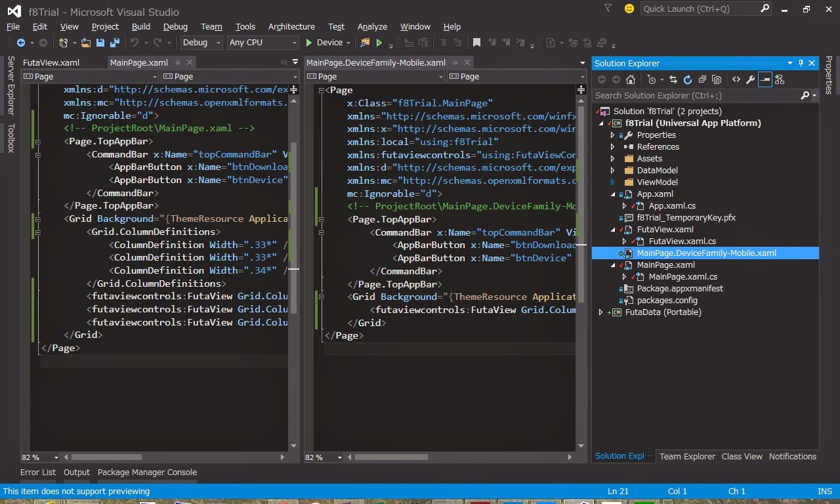The height and width of the screenshot is (504, 840).
Task: Open the Properties side tab
Action: coord(829,75)
